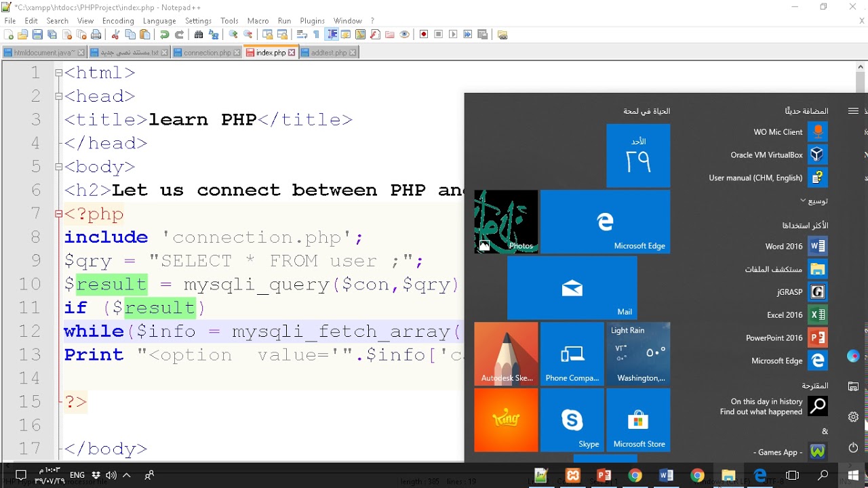The width and height of the screenshot is (868, 488).
Task: Start macro recording with the red record icon
Action: point(423,35)
